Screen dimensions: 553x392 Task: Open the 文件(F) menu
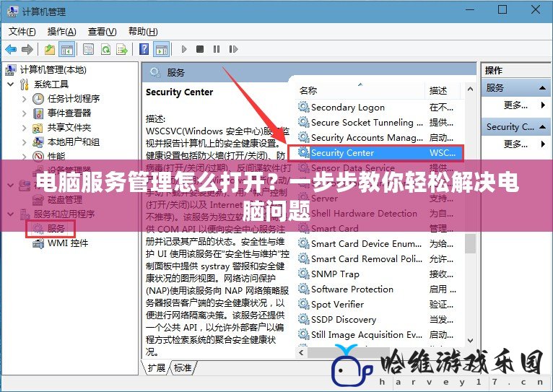pyautogui.click(x=22, y=32)
